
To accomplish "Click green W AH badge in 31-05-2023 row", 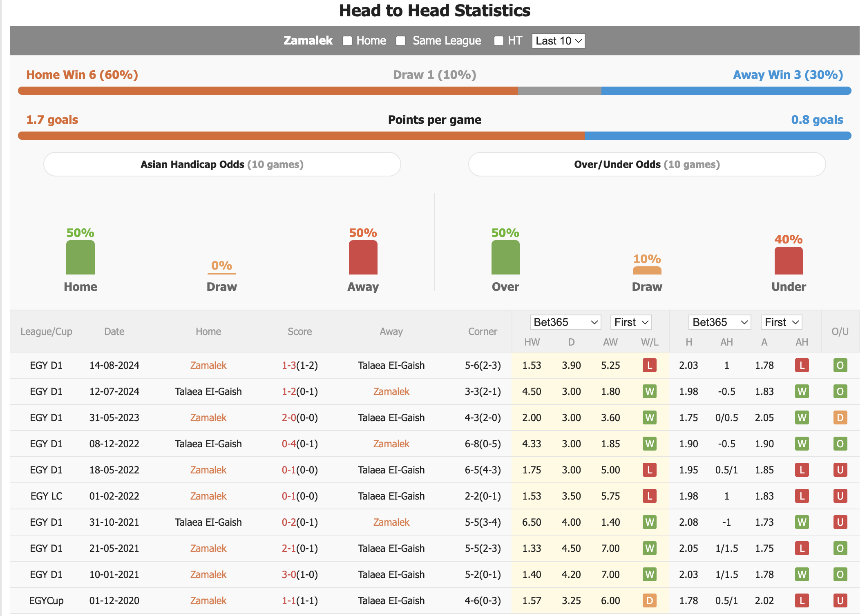I will pos(802,417).
